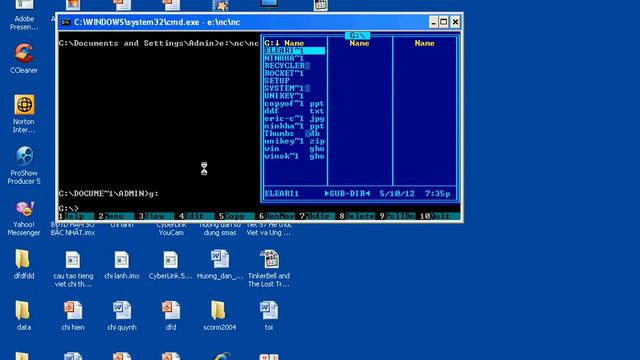Select highlighted ELEARI~1 directory in panel

pos(294,51)
